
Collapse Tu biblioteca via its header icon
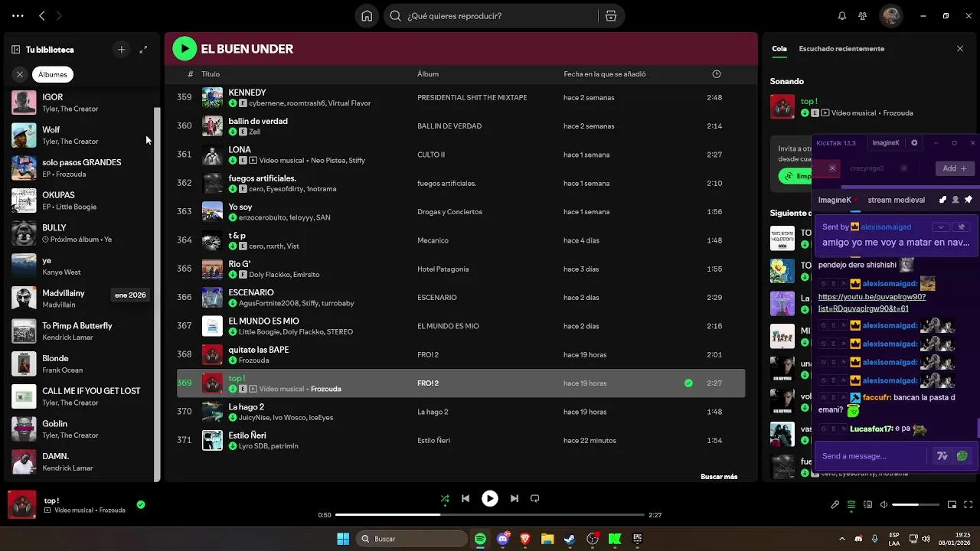coord(15,50)
